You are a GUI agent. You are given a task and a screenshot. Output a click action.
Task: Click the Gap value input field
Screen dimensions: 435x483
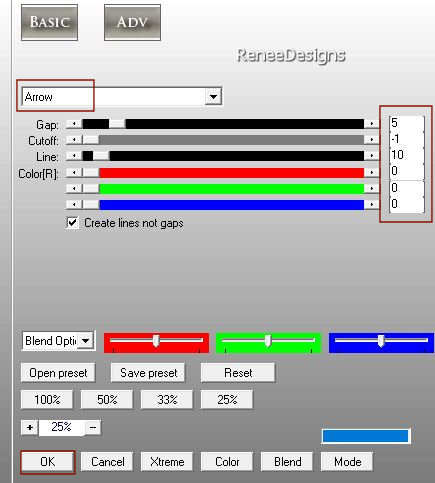click(406, 123)
